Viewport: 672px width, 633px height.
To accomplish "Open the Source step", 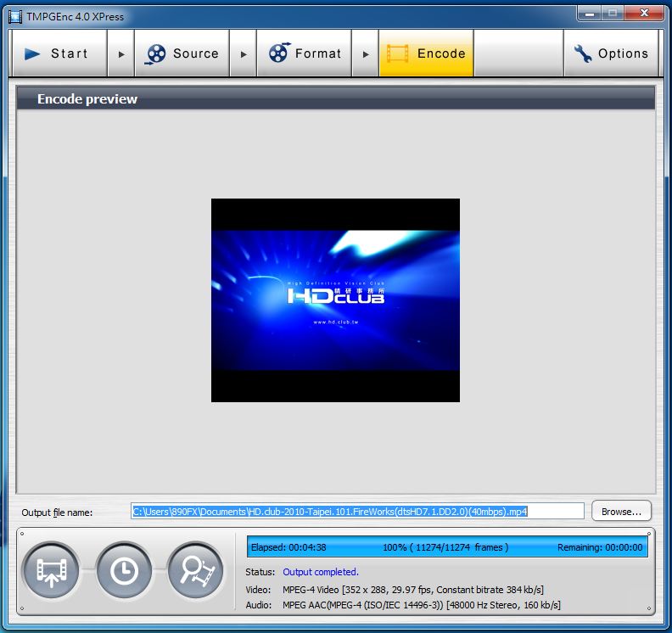I will (182, 53).
